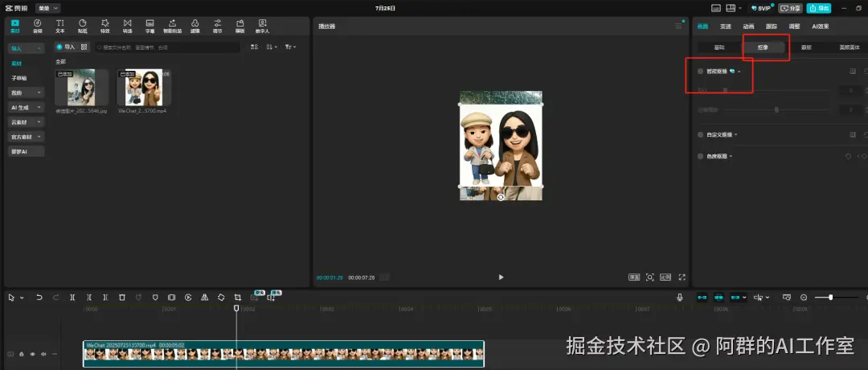The image size is (868, 370).
Task: Click the media search input field
Action: [168, 47]
